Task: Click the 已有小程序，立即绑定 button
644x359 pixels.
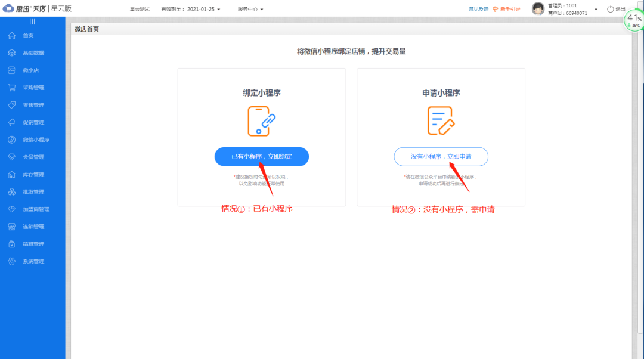Action: [261, 156]
